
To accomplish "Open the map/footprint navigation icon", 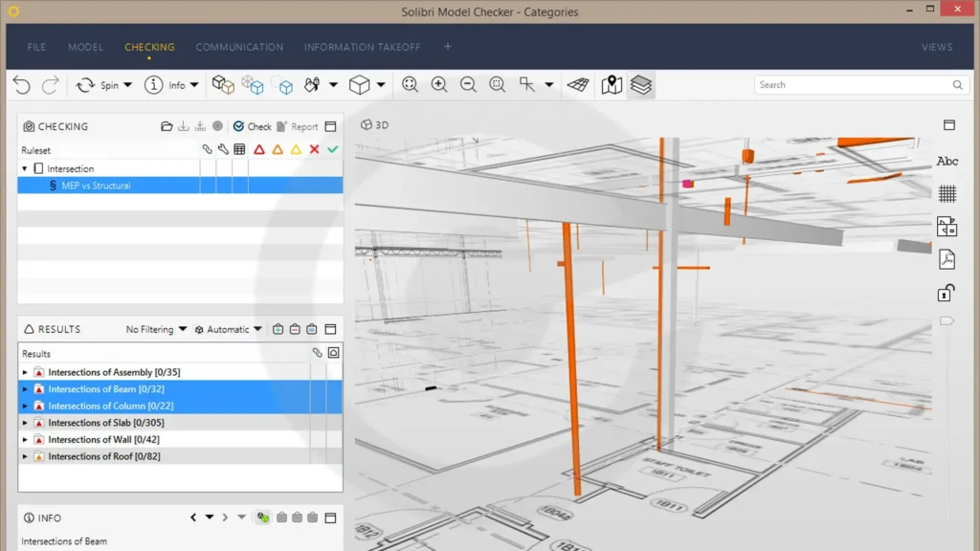I will coord(612,85).
